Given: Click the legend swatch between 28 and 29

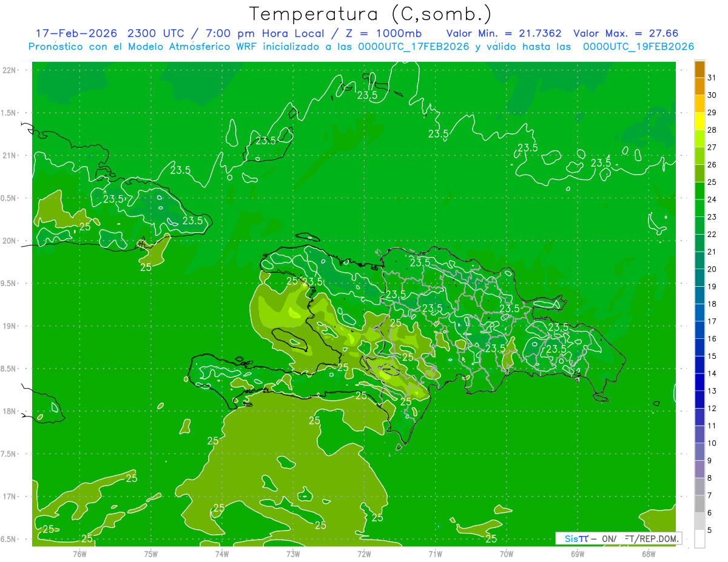Looking at the screenshot, I should click(699, 121).
